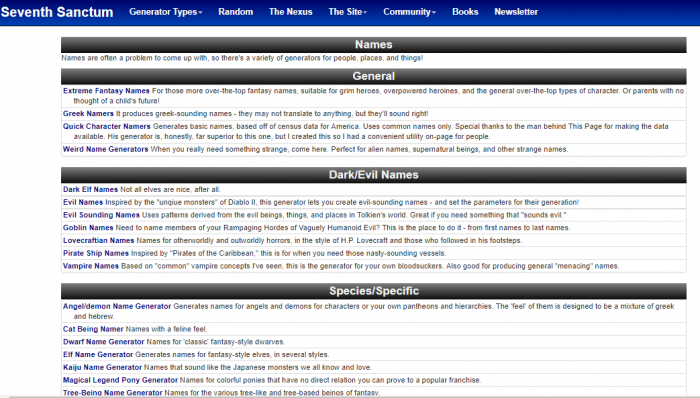Open the Dwarf Name Generator link
700x398 pixels.
[x=104, y=342]
